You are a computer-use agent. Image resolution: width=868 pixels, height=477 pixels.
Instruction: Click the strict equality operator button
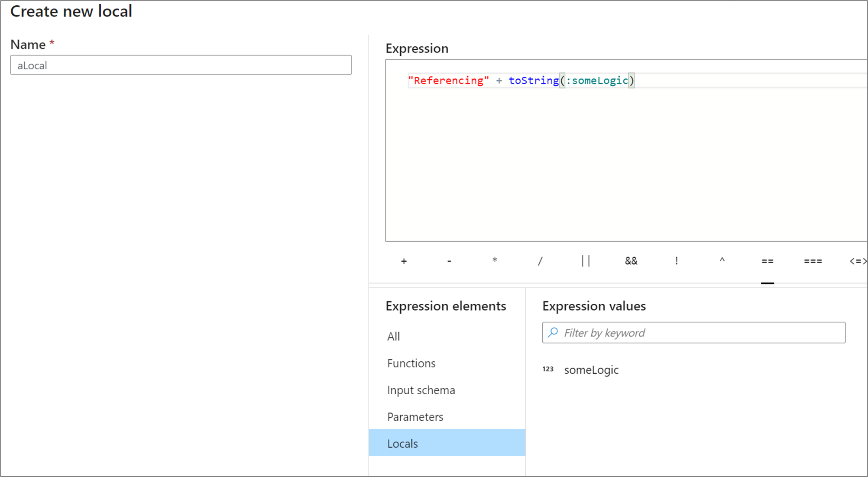pos(813,261)
